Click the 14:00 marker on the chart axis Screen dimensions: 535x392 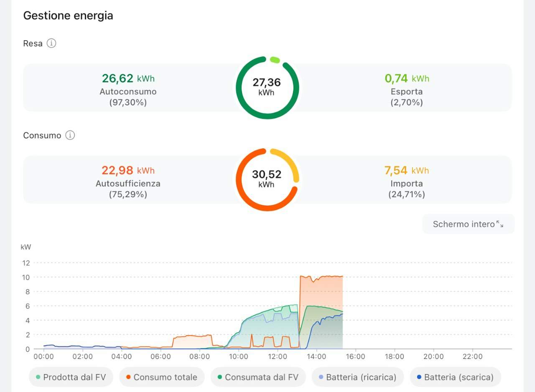(x=316, y=356)
